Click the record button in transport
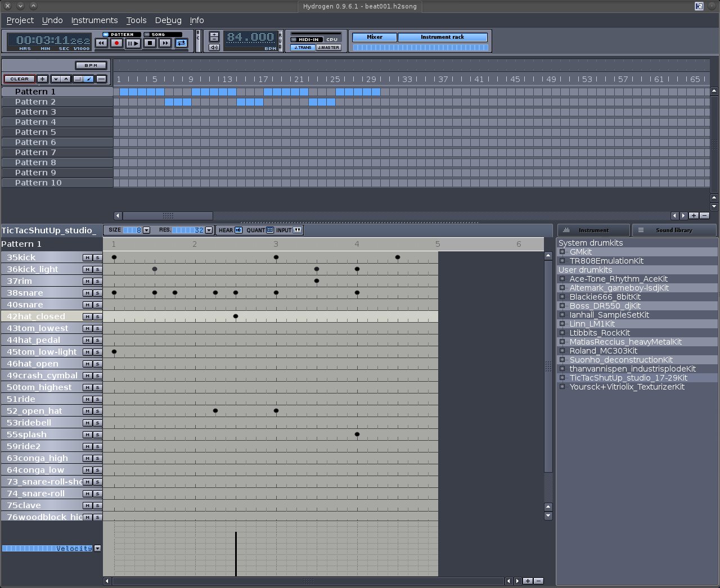Screen dimensions: 720x588 116,43
